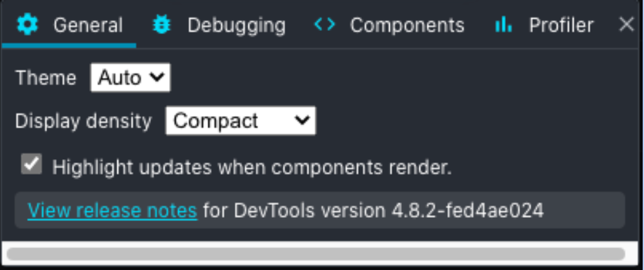Click the 'Highlight updates when components render' label
The height and width of the screenshot is (270, 644).
[252, 168]
